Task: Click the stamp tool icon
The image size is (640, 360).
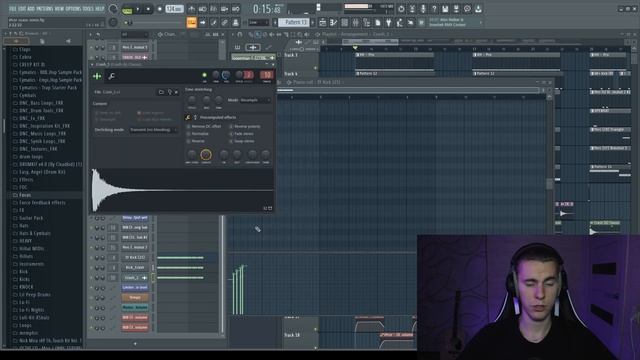Action: 236,22
